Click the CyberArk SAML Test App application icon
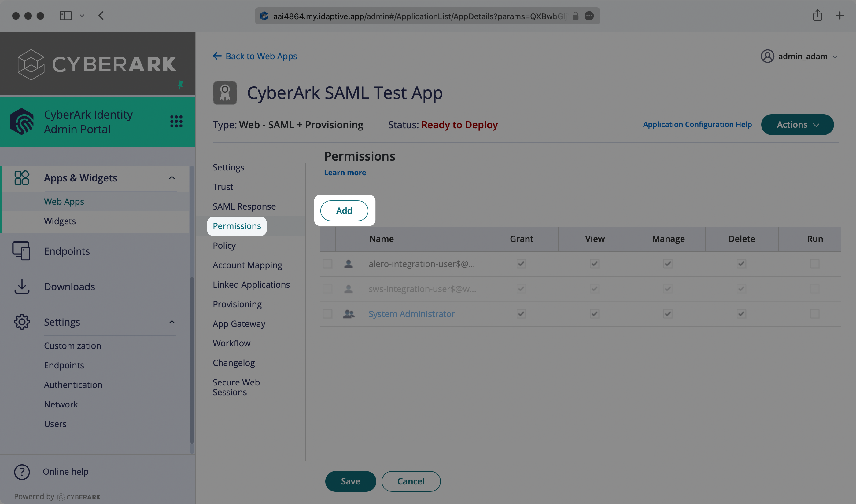 click(x=224, y=92)
